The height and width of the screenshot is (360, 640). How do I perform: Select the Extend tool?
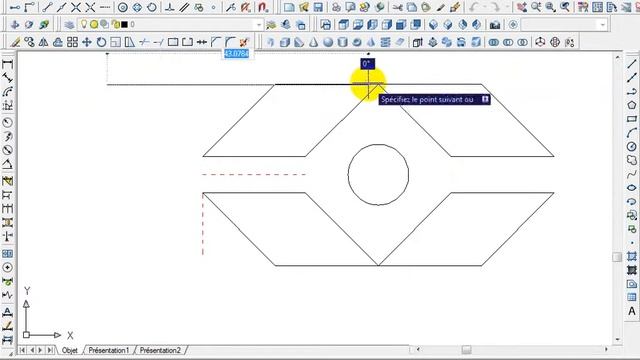158,42
